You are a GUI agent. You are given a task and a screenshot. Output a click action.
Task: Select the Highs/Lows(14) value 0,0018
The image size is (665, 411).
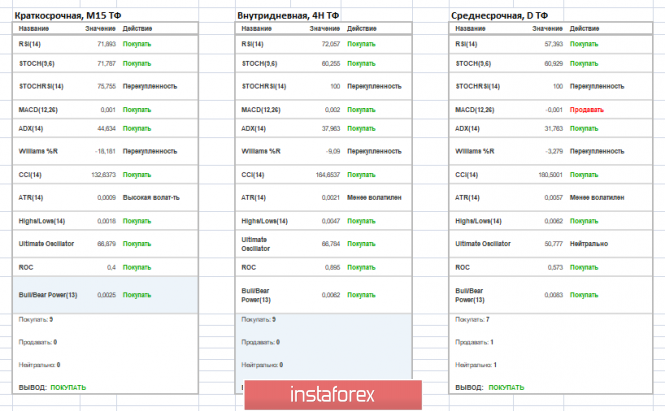(106, 221)
